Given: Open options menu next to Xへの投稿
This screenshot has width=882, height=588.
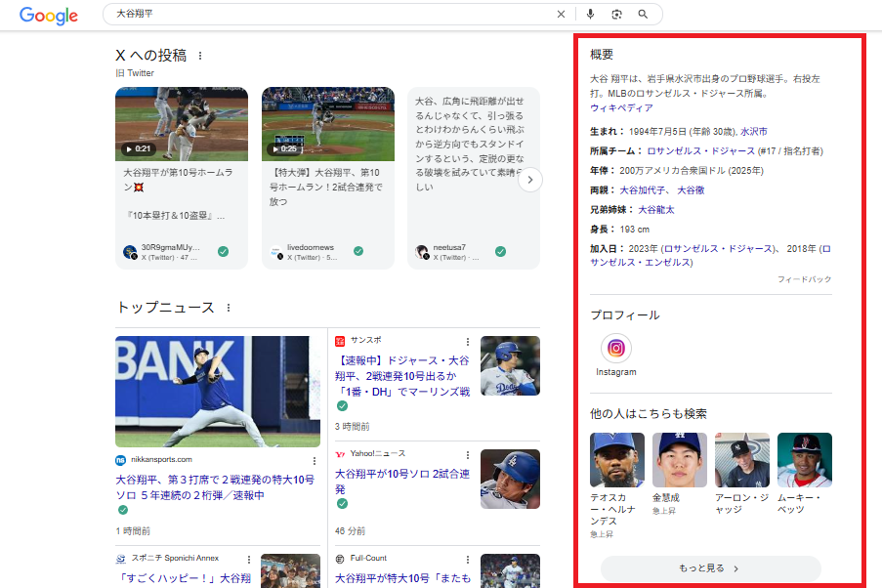Looking at the screenshot, I should 200,56.
